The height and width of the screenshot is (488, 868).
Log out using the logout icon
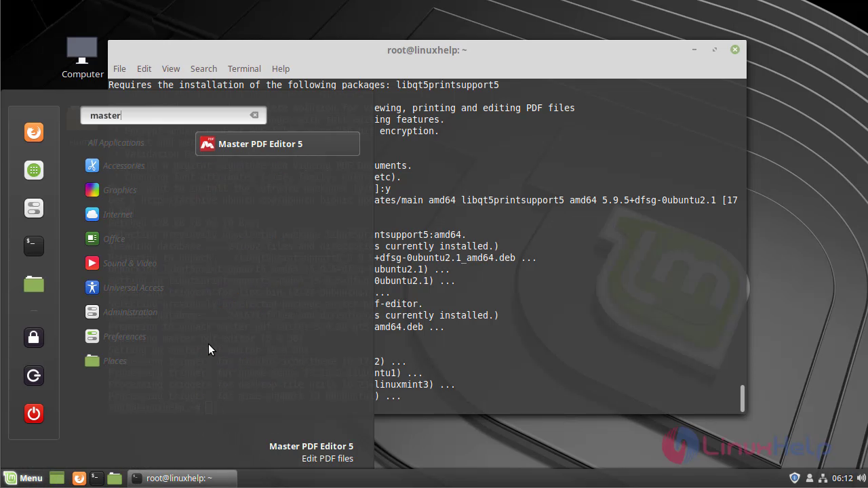[x=34, y=375]
